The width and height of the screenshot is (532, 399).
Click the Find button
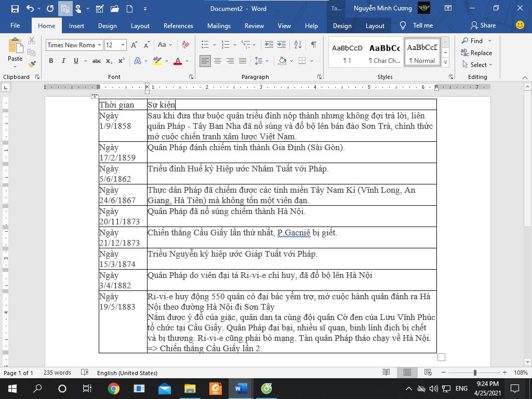coord(472,41)
